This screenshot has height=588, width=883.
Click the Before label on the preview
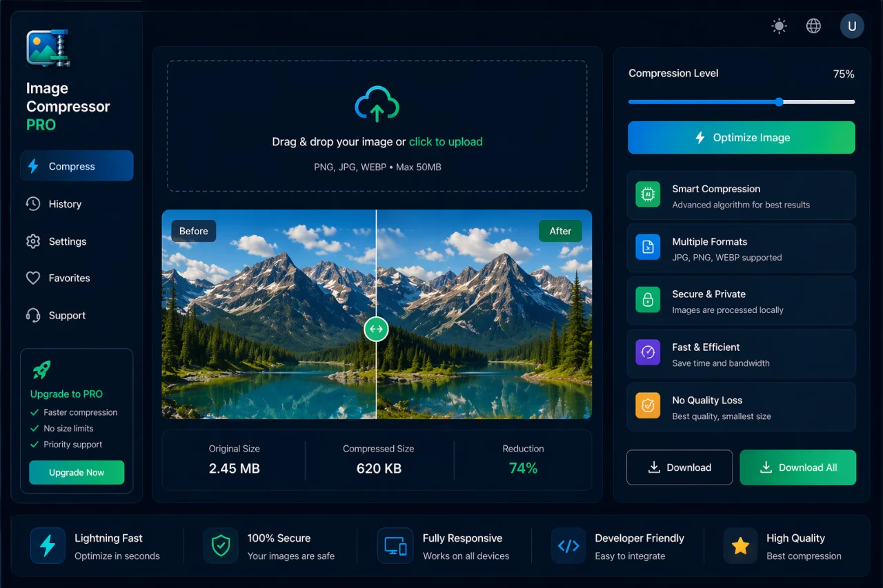click(194, 231)
